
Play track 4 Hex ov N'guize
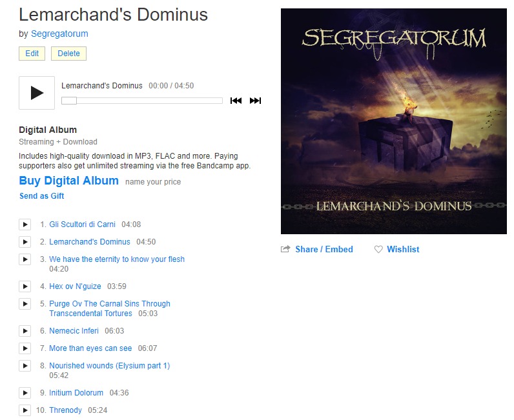(x=25, y=286)
